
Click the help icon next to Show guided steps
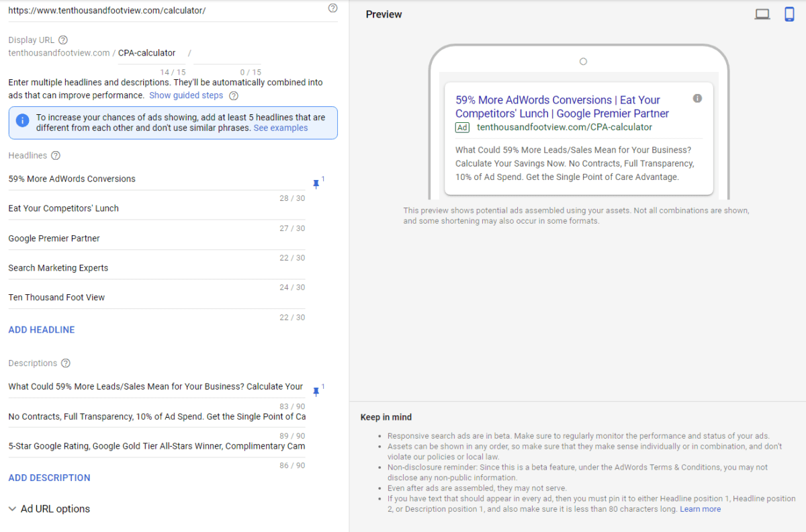pyautogui.click(x=233, y=95)
